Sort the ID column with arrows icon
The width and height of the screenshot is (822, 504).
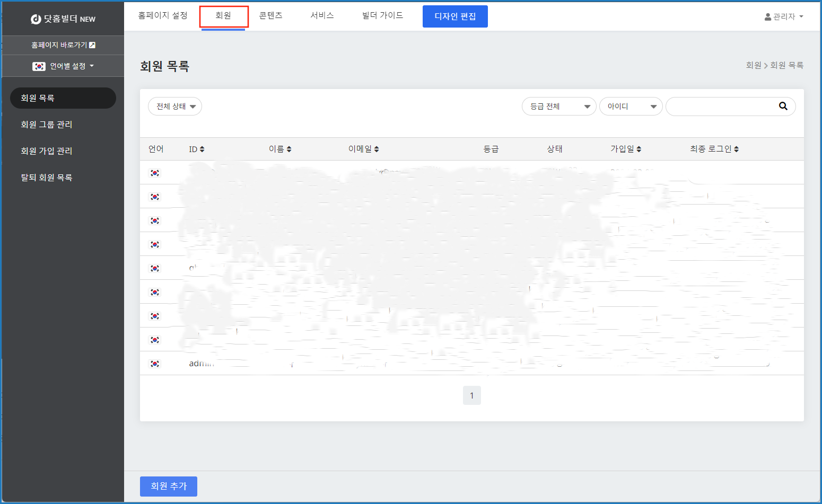[x=202, y=149]
